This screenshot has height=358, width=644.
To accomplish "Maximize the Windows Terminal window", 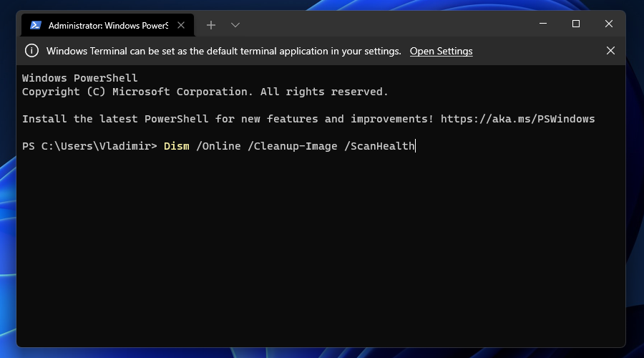I will click(x=576, y=24).
